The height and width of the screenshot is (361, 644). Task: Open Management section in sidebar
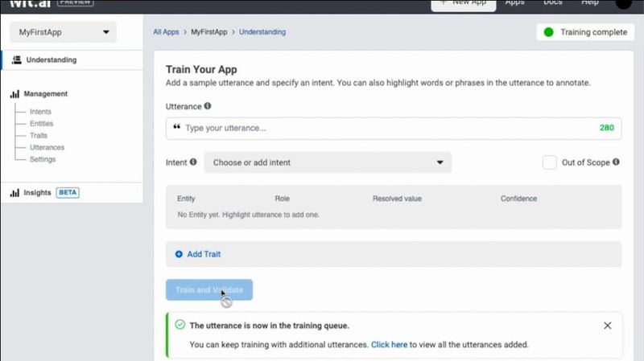(45, 94)
